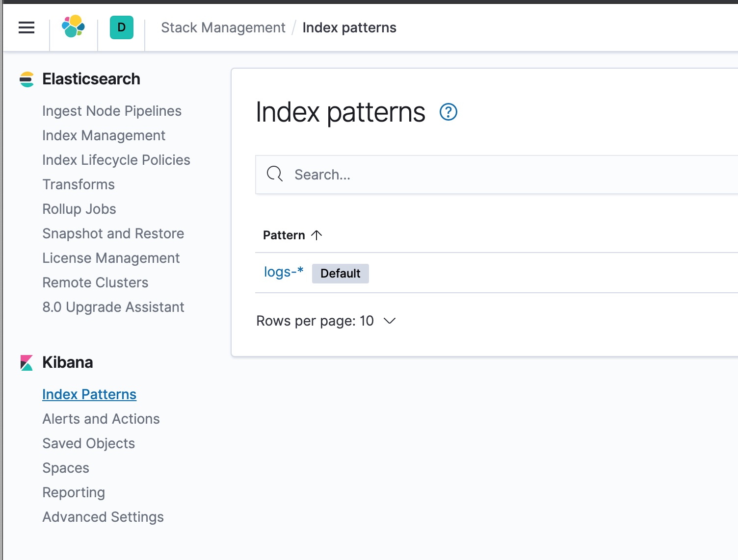Image resolution: width=738 pixels, height=560 pixels.
Task: Open the hamburger navigation menu
Action: coord(26,27)
